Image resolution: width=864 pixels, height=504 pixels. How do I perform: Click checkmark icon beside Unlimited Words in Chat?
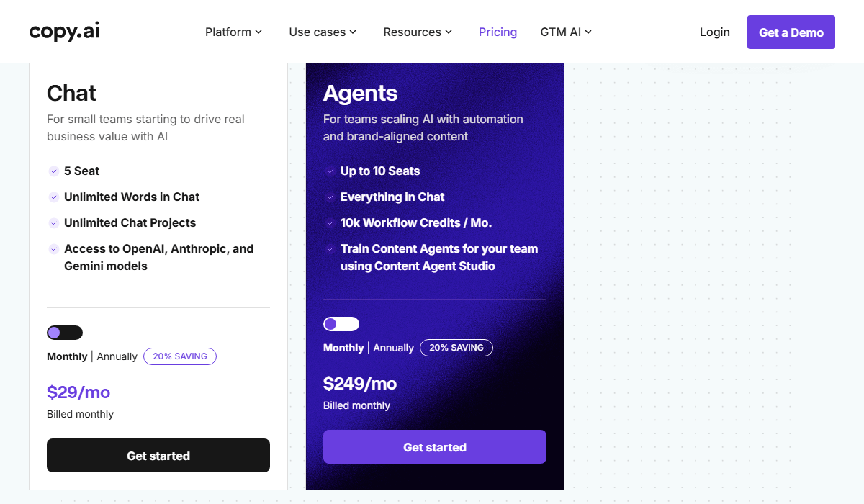point(54,197)
